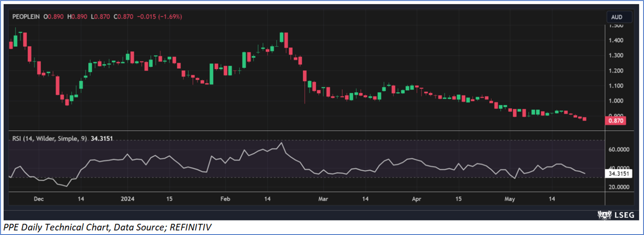Click the open value O0.890
This screenshot has width=644, height=235.
pyautogui.click(x=53, y=17)
